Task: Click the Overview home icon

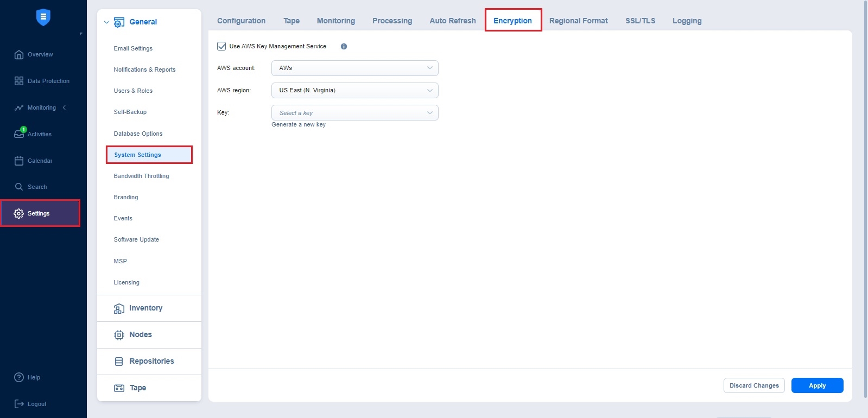Action: (19, 54)
